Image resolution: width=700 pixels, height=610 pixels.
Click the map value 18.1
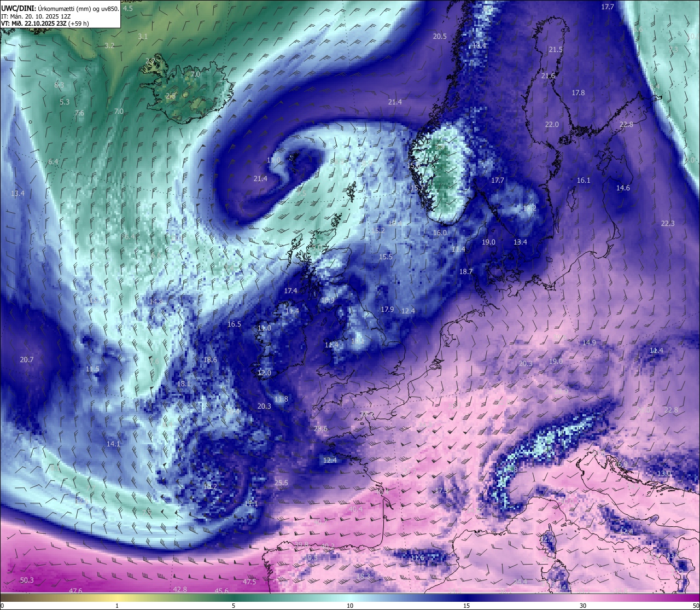pyautogui.click(x=184, y=384)
